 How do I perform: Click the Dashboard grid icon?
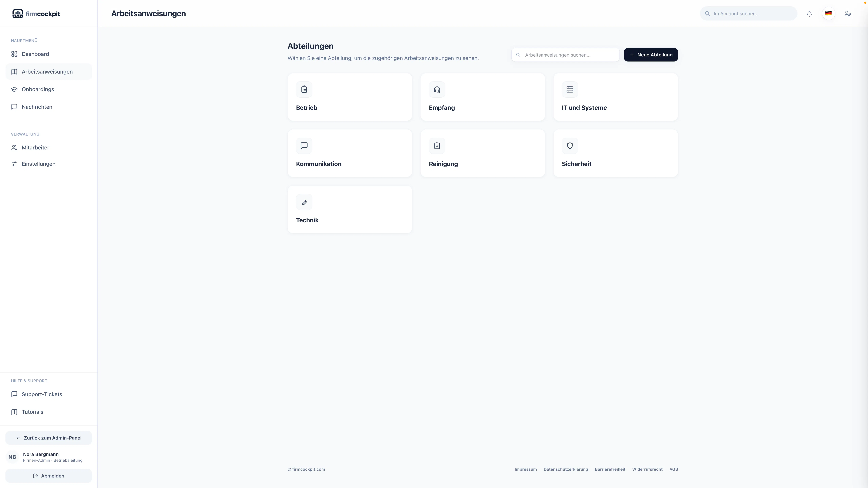[x=14, y=54]
